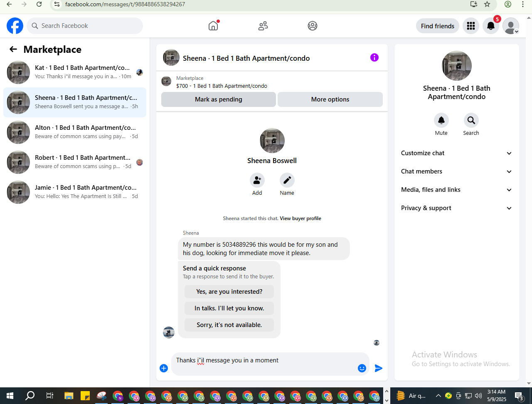532x404 pixels.
Task: Open the Groups icon in top navigation
Action: [x=313, y=26]
